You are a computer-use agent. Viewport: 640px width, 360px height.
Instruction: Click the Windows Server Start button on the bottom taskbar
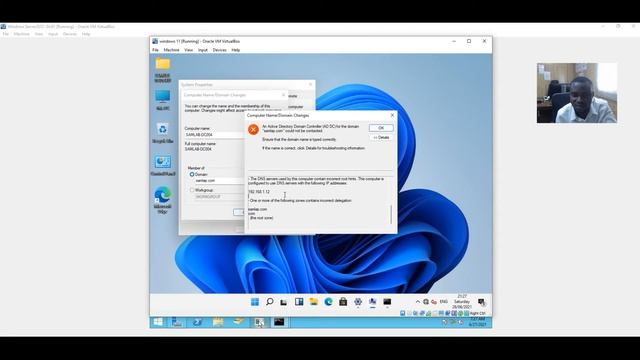pos(158,322)
